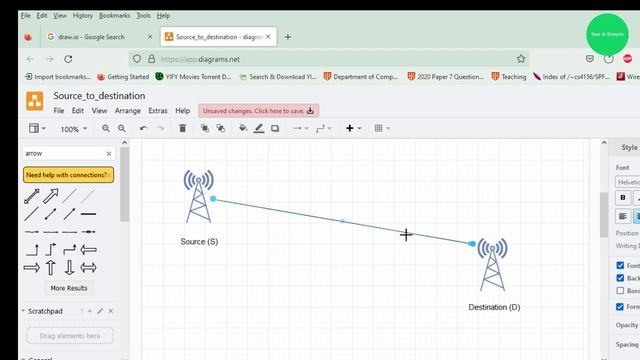Open draw.io File menu
640x360 pixels.
59,111
